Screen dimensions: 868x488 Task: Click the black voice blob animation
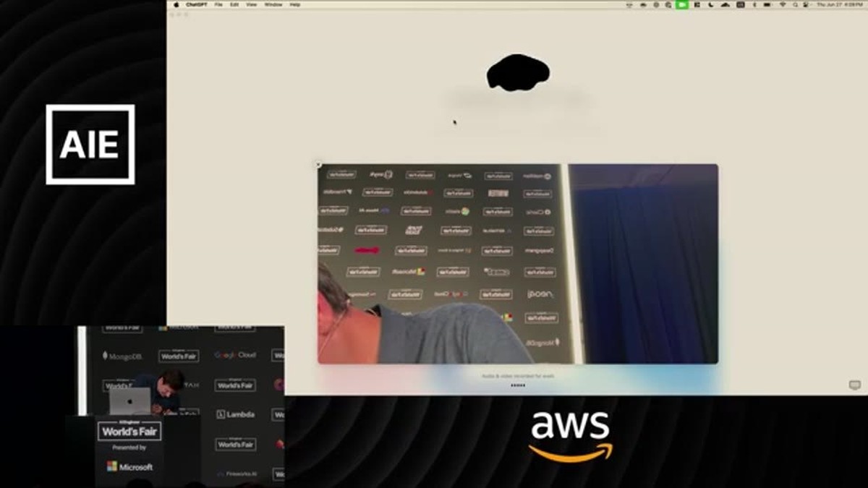518,73
